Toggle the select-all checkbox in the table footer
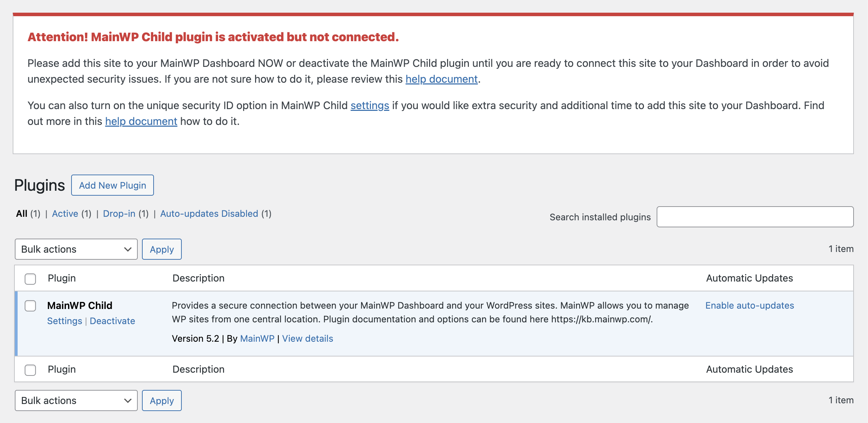868x423 pixels. point(30,370)
